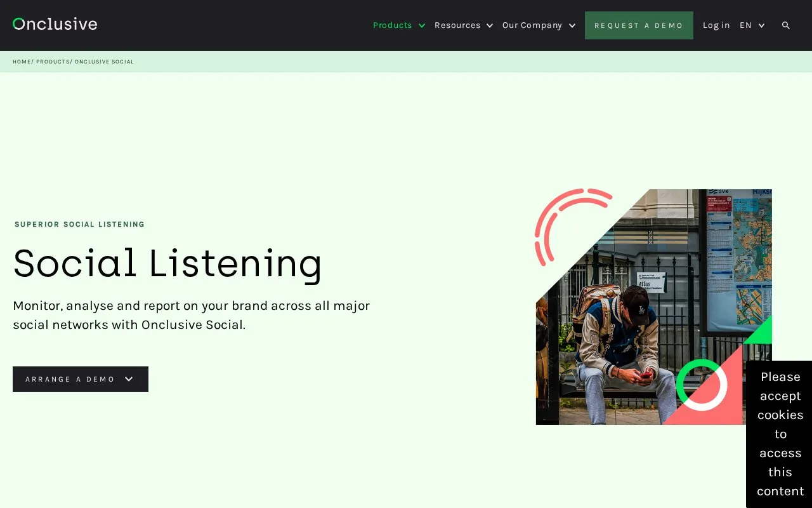Click the cookie consent notice

(780, 434)
